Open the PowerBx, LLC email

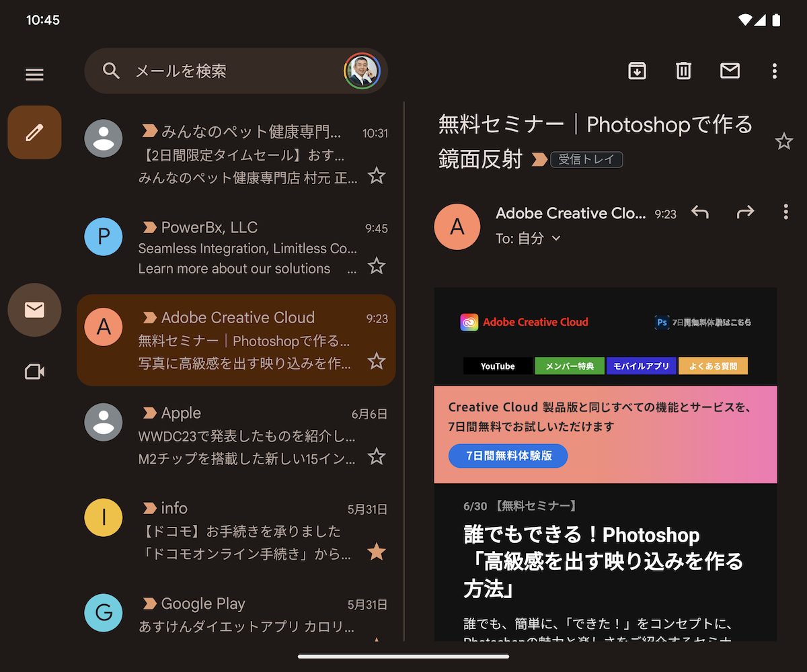(x=236, y=247)
